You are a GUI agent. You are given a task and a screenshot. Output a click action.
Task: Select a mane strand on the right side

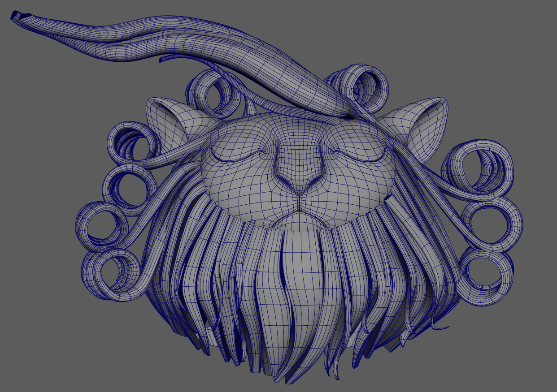click(404, 269)
